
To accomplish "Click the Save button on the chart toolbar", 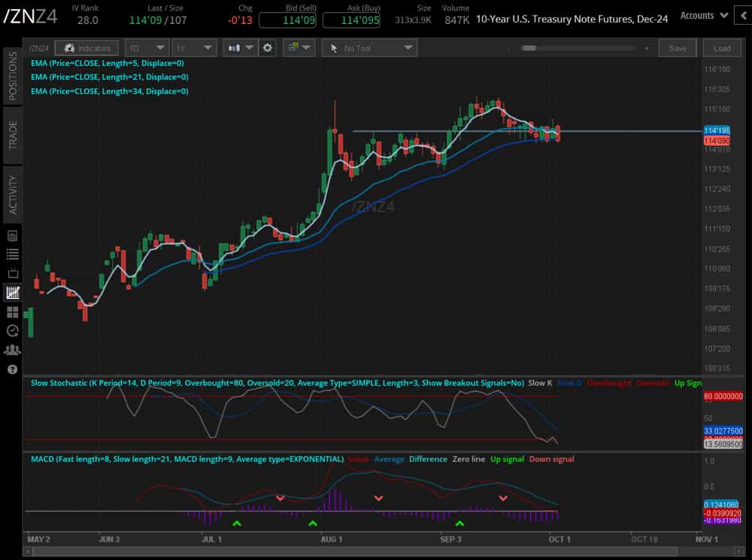I will 677,47.
